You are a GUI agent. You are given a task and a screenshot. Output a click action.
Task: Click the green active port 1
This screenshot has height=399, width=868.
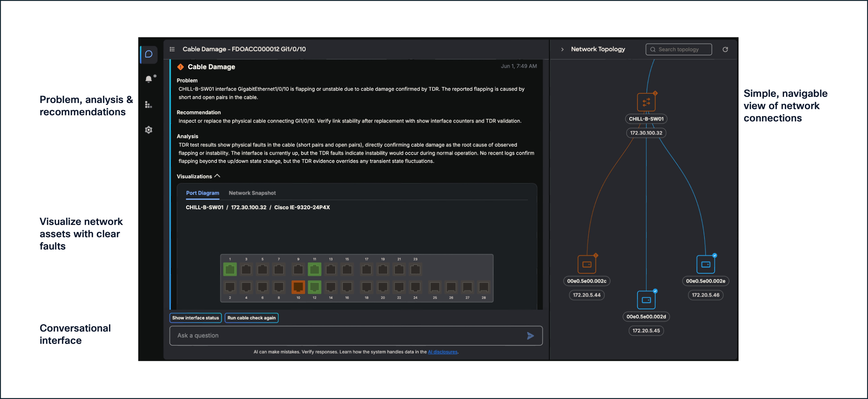[x=230, y=269]
